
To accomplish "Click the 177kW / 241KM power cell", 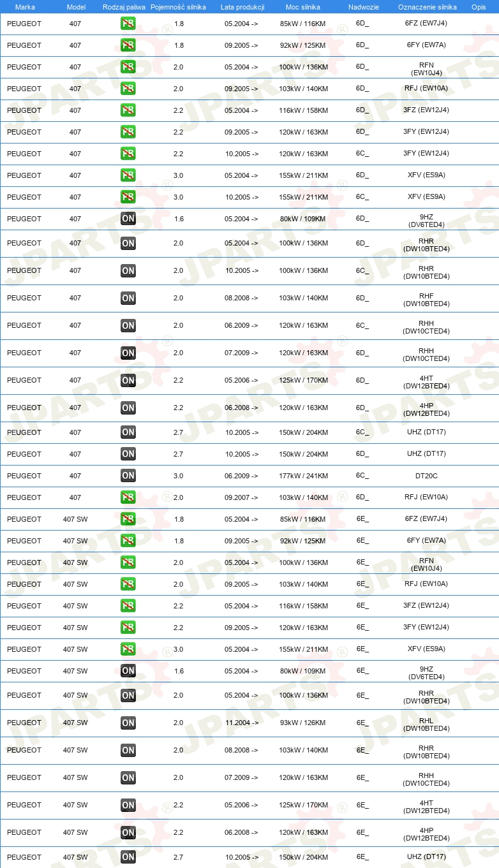I will pos(304,476).
